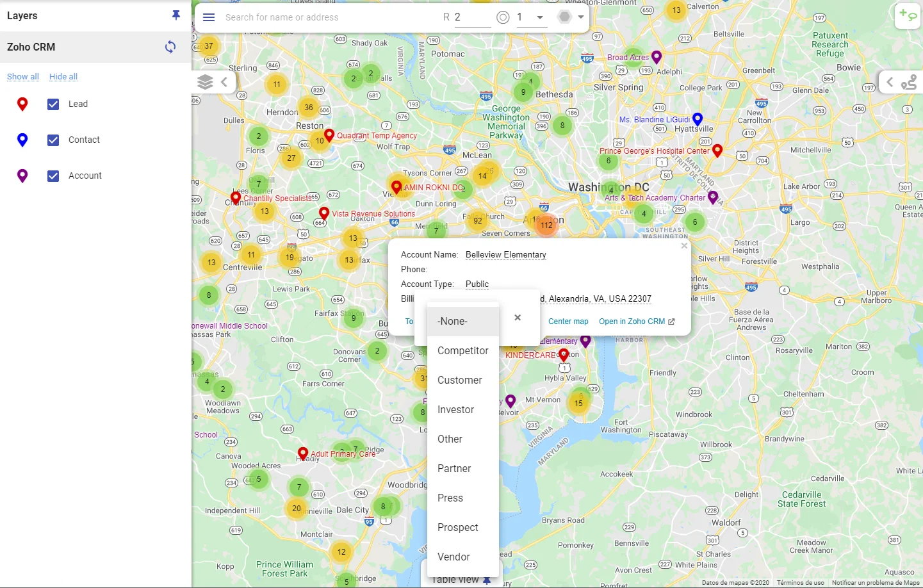Click the blue Contact pin icon in legend
The image size is (923, 588).
click(x=22, y=140)
